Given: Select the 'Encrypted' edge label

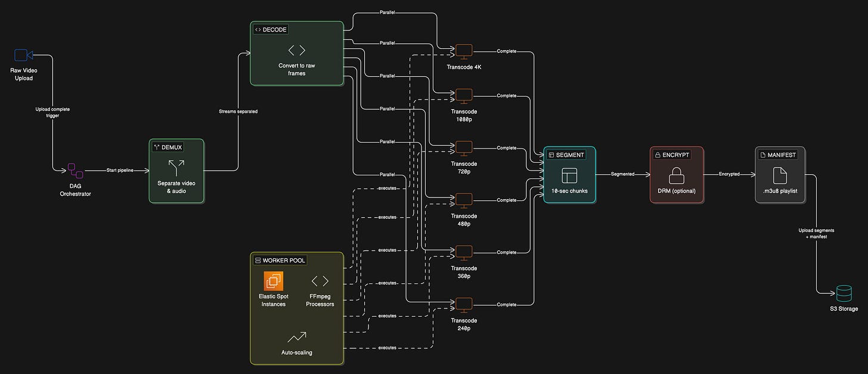Looking at the screenshot, I should [728, 174].
